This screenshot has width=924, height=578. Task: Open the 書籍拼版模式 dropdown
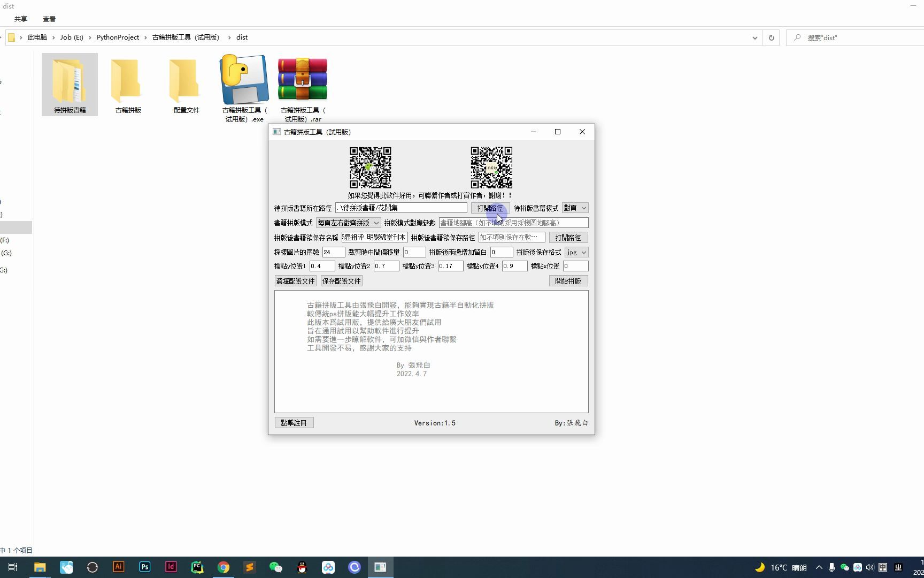pyautogui.click(x=349, y=223)
